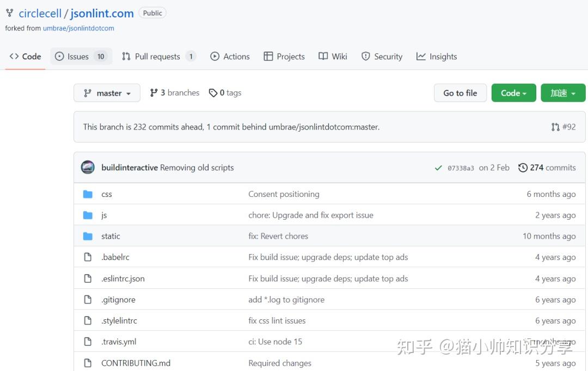Viewport: 588px width, 371px height.
Task: Open the Required changes commit message
Action: 280,363
